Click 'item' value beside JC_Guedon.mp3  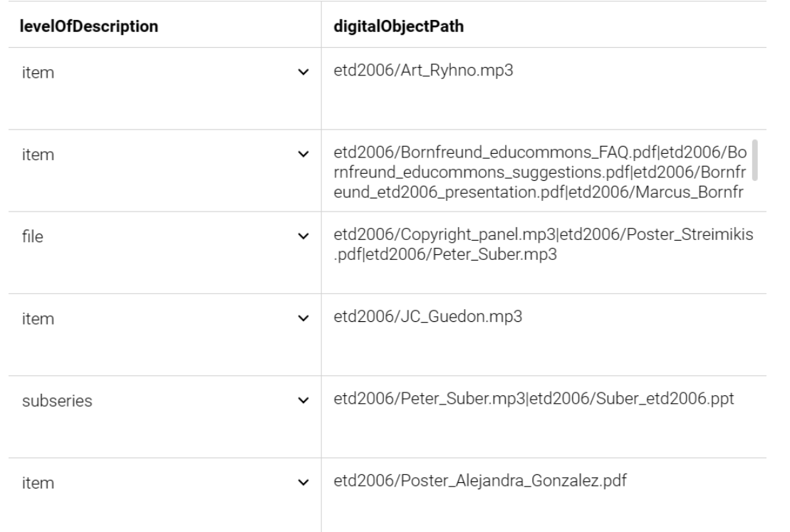click(38, 319)
